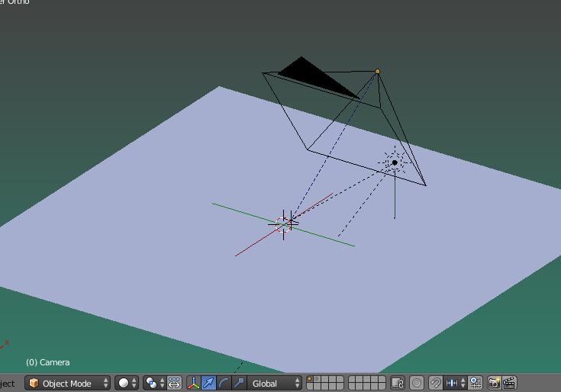
Task: Open the Object Mode dropdown
Action: coord(67,383)
